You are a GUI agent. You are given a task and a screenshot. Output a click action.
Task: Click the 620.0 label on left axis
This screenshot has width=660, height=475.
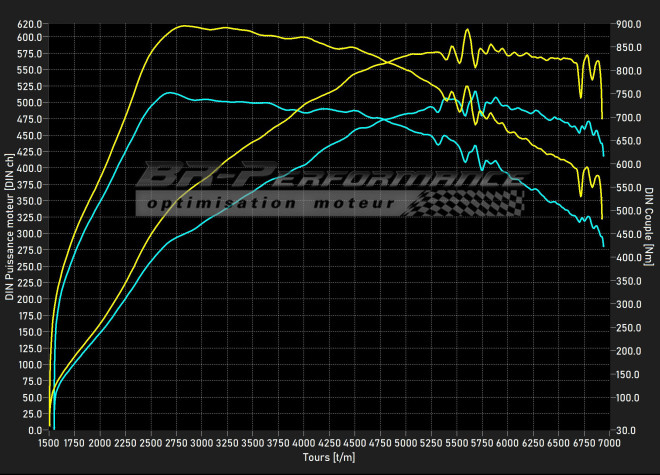coord(30,24)
